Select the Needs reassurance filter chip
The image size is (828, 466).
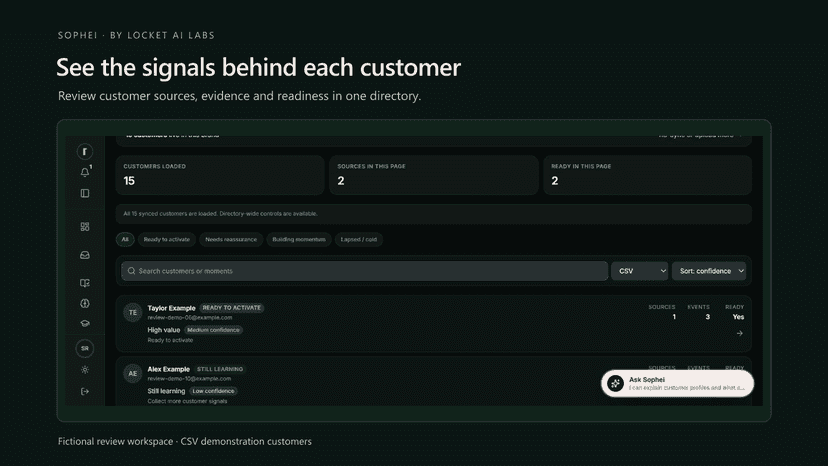(231, 239)
